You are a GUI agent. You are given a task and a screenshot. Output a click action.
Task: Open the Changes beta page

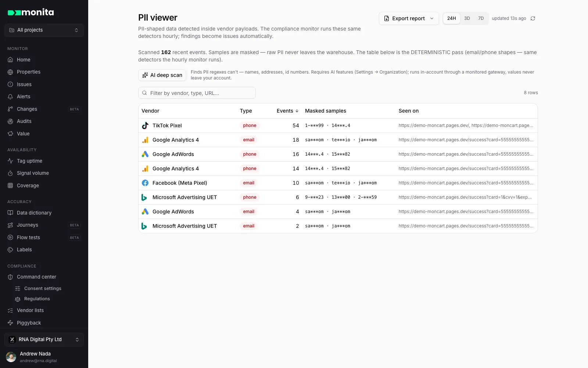click(x=44, y=109)
